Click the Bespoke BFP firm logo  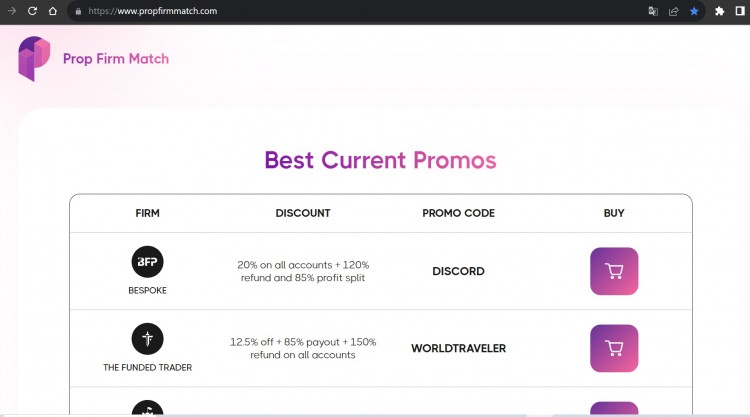tap(147, 262)
